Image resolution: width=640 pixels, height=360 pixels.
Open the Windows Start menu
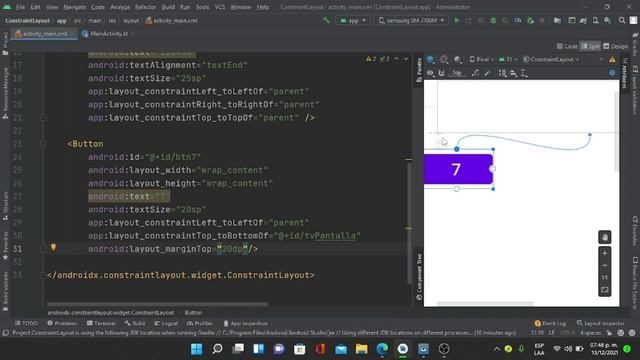(196, 349)
